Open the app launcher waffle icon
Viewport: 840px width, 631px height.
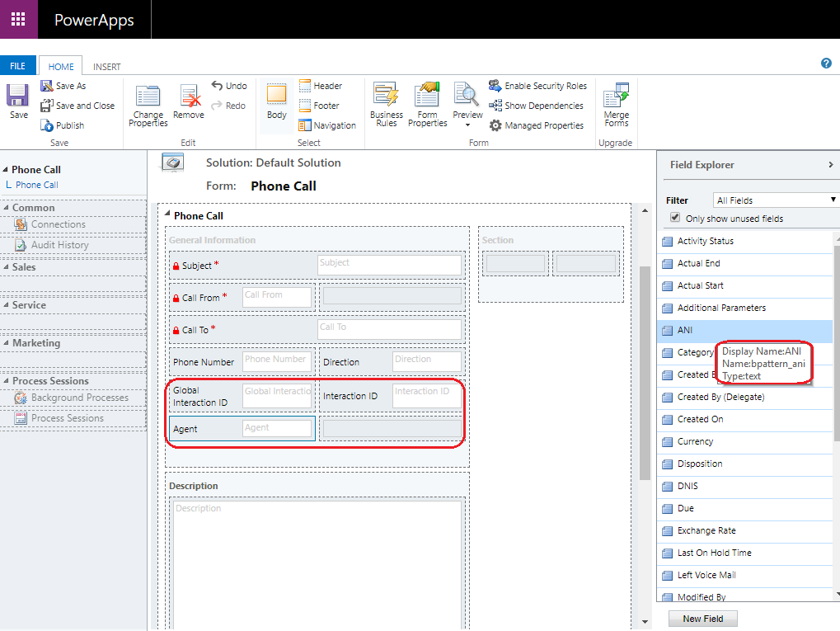tap(18, 19)
